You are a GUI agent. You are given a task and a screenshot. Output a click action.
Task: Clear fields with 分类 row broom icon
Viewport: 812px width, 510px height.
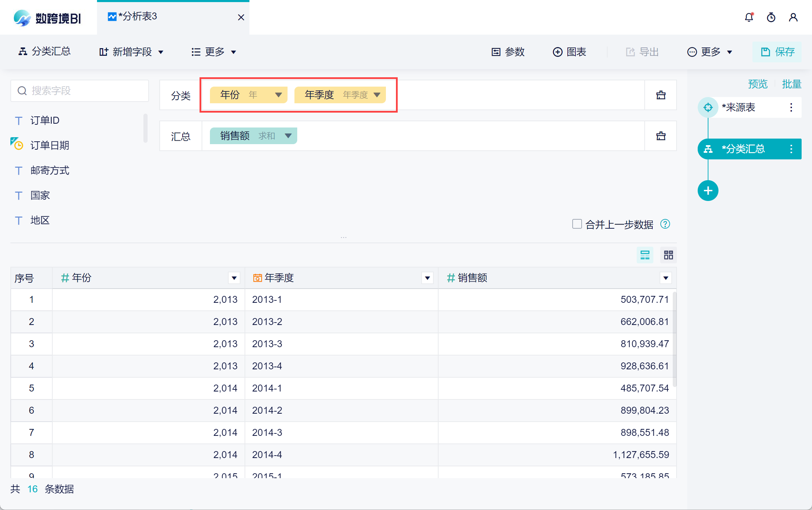[661, 95]
